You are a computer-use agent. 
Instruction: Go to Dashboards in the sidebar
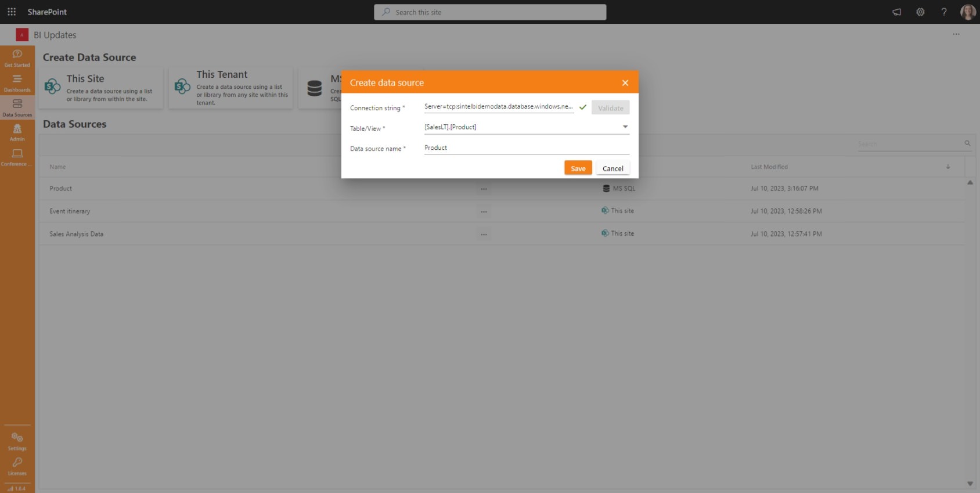click(17, 82)
